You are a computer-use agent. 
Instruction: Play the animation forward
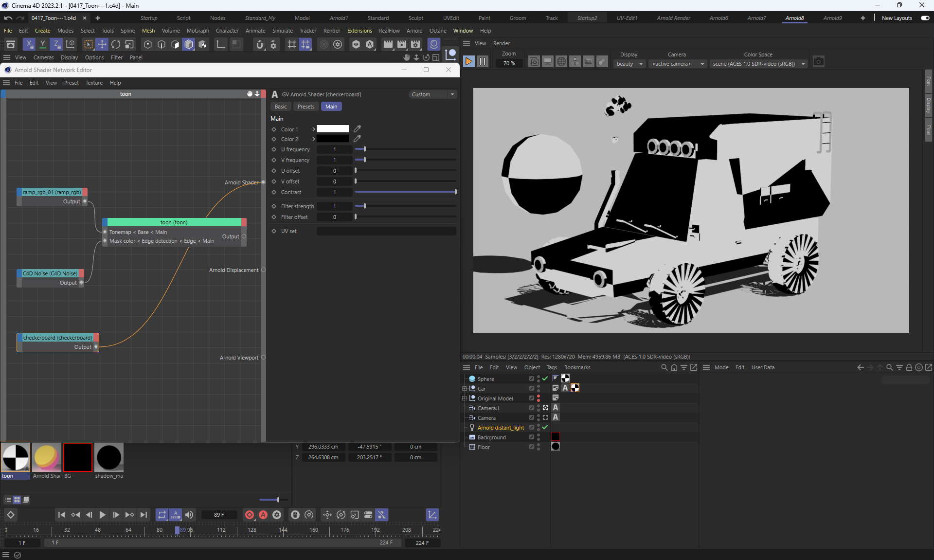coord(102,515)
